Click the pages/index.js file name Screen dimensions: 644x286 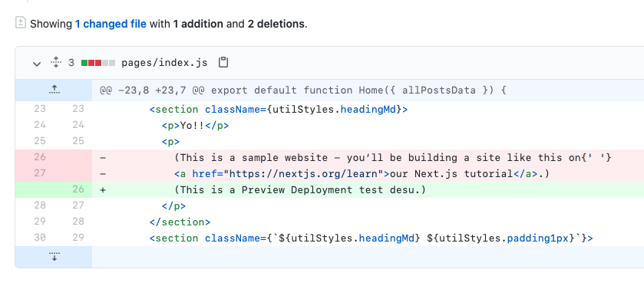164,63
